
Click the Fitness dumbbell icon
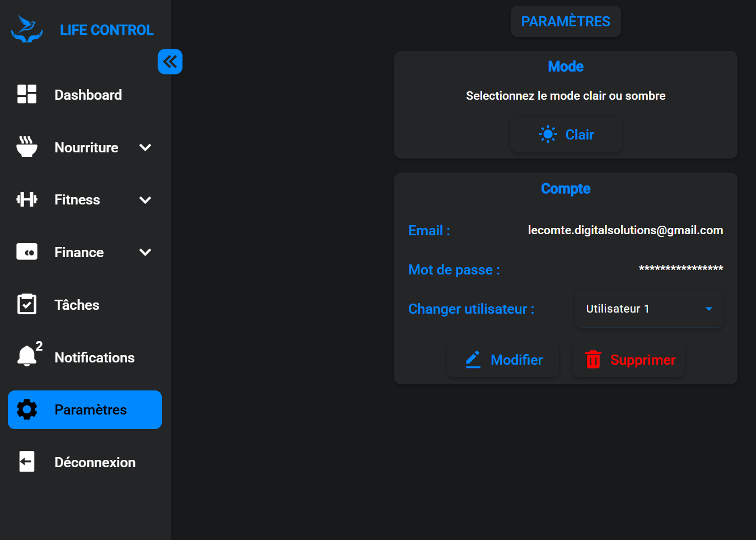(26, 199)
